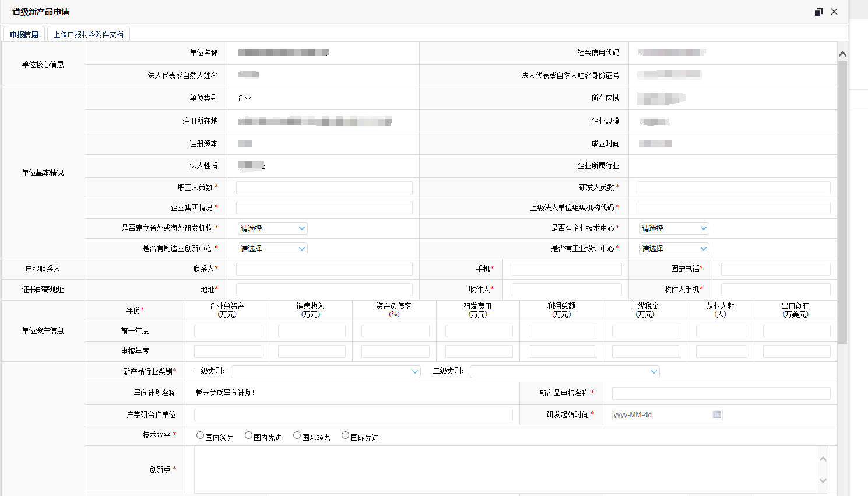
Task: Open 是否有企业技术中心 dropdown
Action: tap(674, 228)
